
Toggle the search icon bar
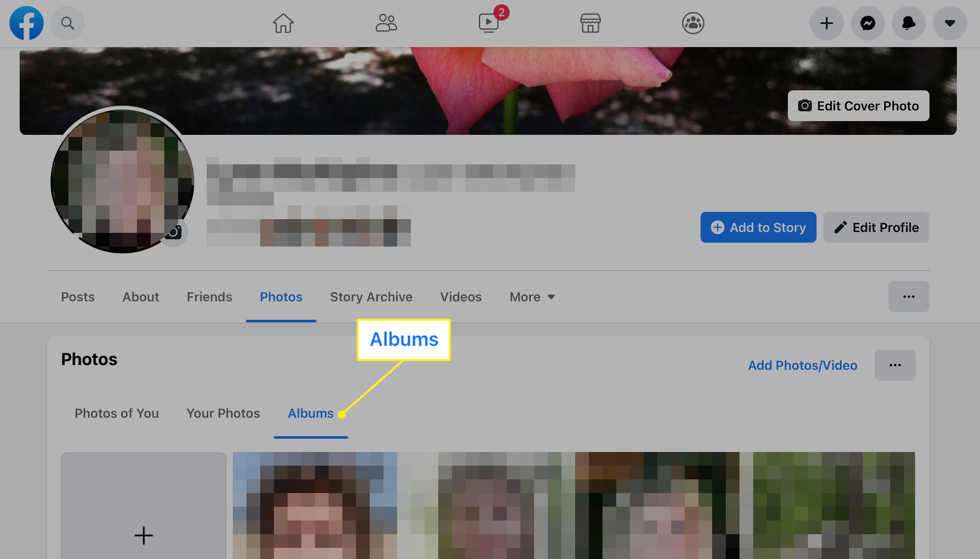point(67,22)
